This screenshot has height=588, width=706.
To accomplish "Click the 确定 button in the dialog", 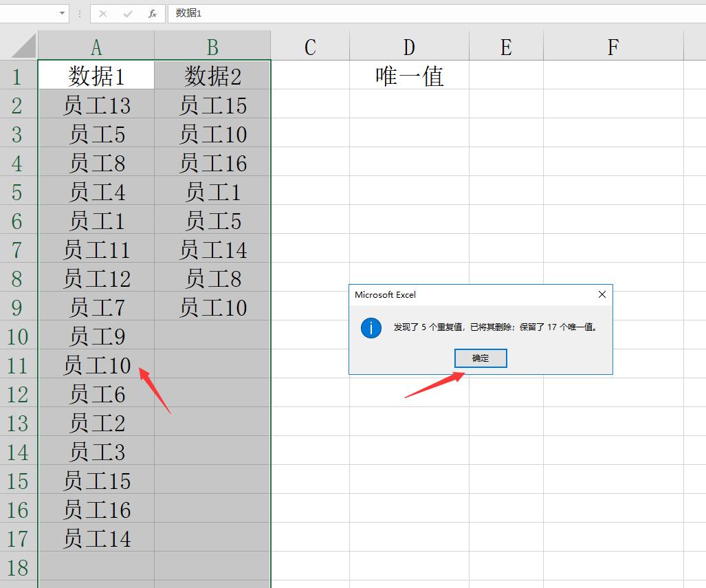I will [481, 358].
